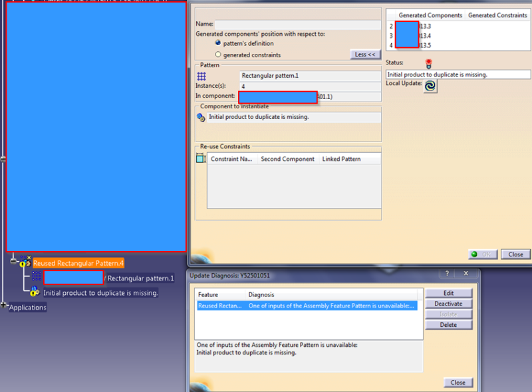Expand the Applications tree node
The width and height of the screenshot is (532, 392).
[4, 304]
